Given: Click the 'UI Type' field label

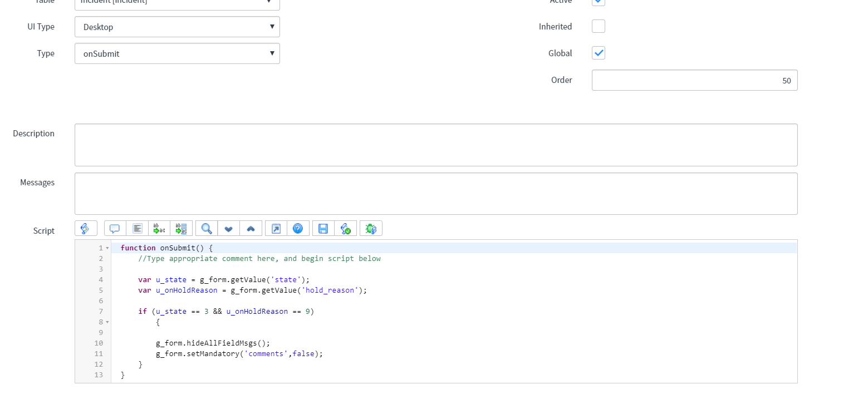Looking at the screenshot, I should [x=41, y=27].
